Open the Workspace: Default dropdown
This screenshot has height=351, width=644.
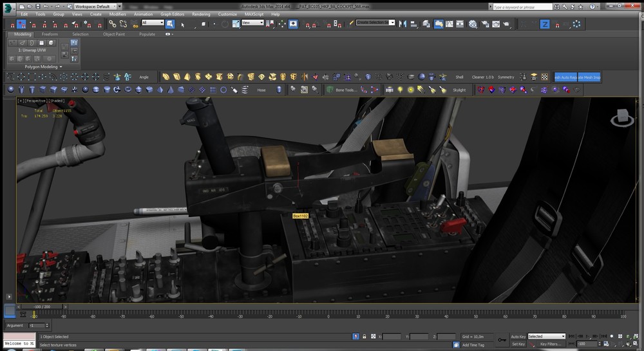point(97,6)
